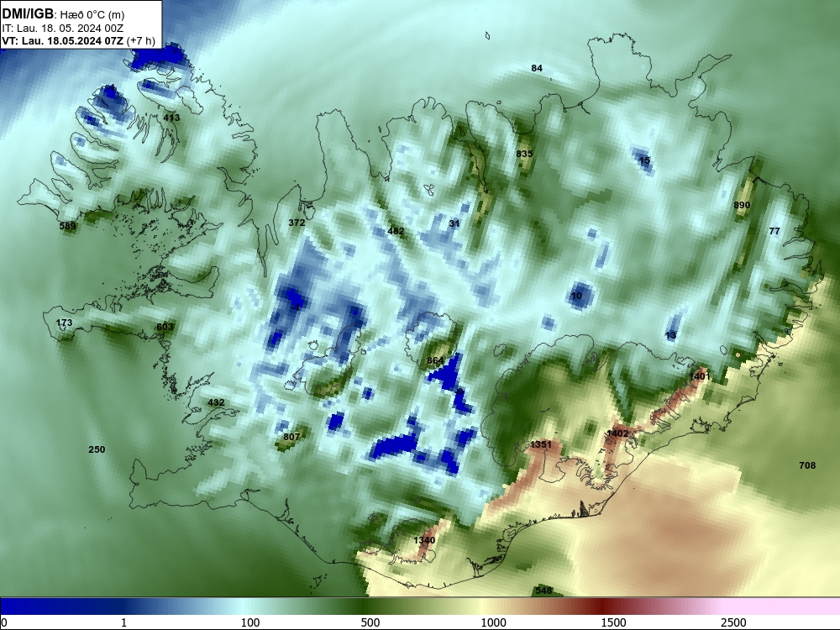Pick the 250 value over the sea

[x=97, y=450]
